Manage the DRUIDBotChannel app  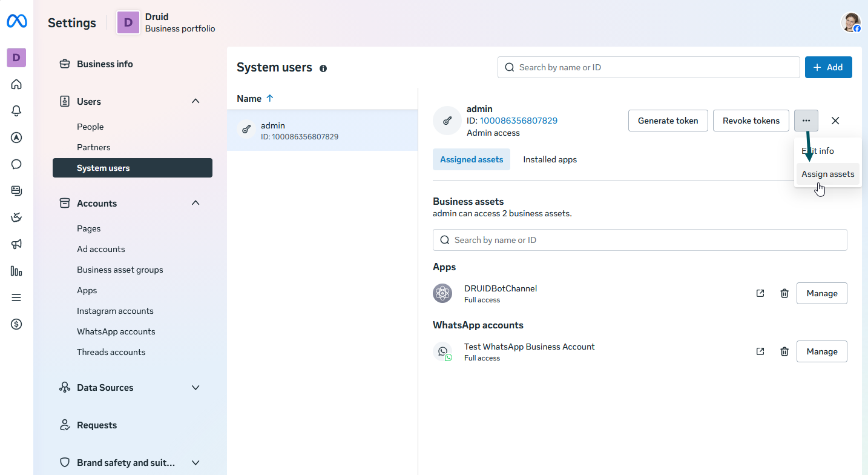click(822, 293)
